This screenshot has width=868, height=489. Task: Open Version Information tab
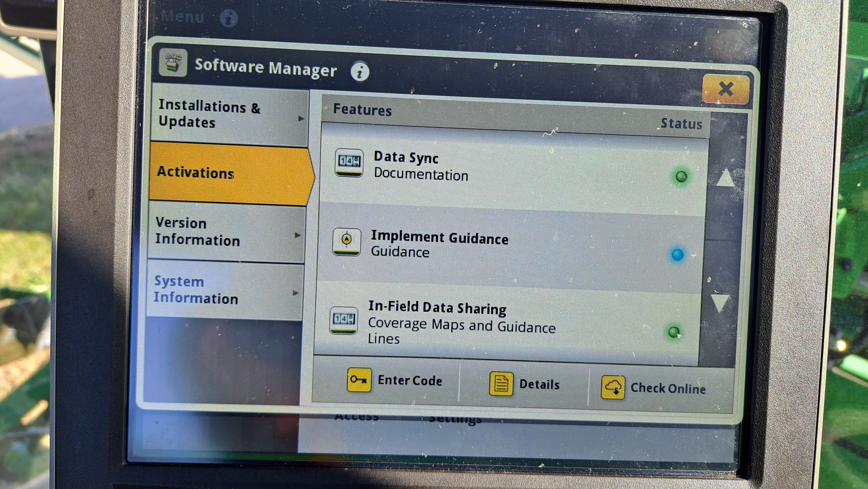coord(227,232)
